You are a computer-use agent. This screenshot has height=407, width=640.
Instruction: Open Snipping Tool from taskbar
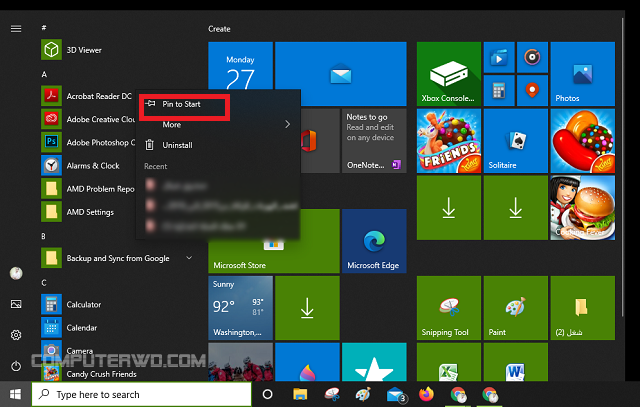point(332,394)
